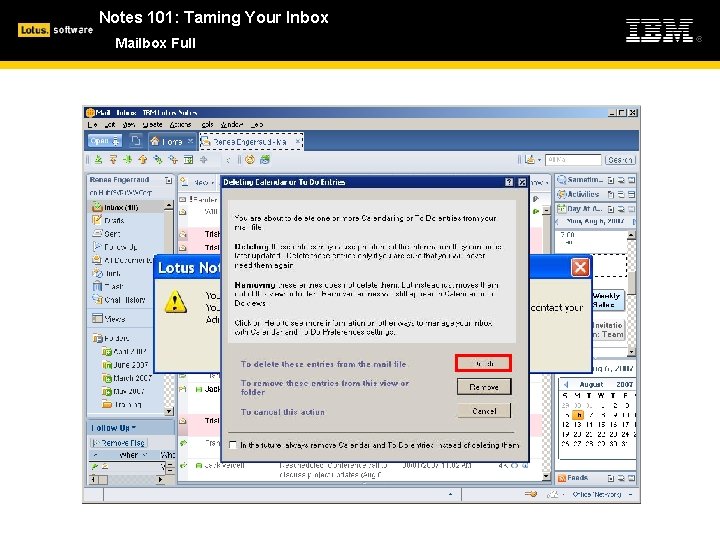
Task: Click the Search button
Action: click(620, 160)
